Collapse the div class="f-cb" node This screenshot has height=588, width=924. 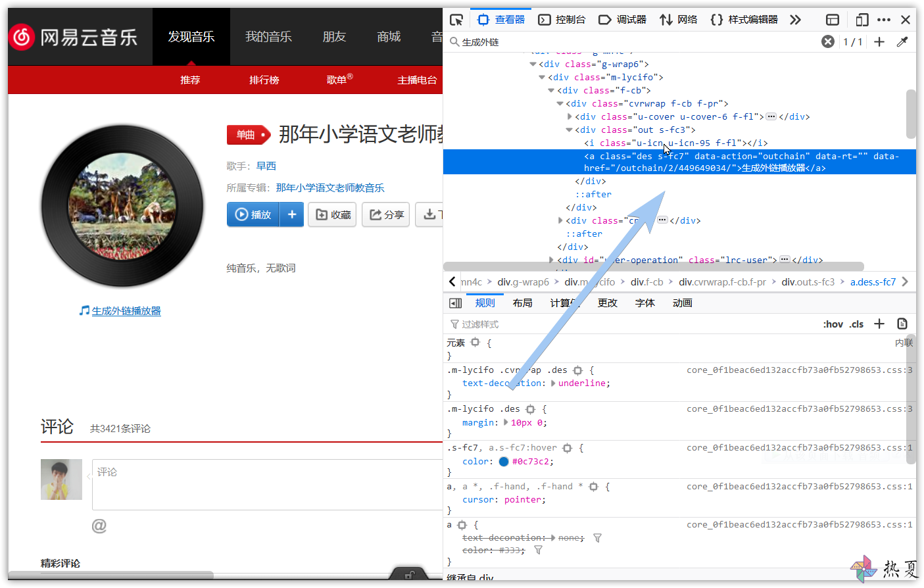click(x=551, y=91)
